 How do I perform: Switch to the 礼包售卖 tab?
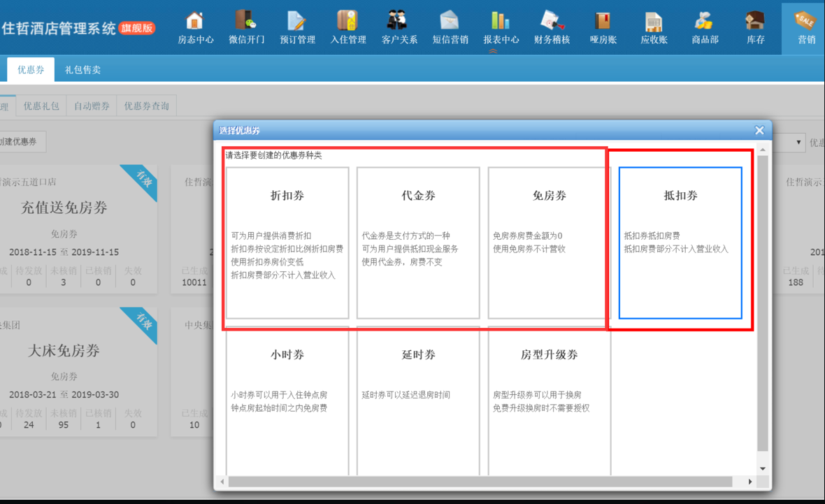tap(82, 69)
